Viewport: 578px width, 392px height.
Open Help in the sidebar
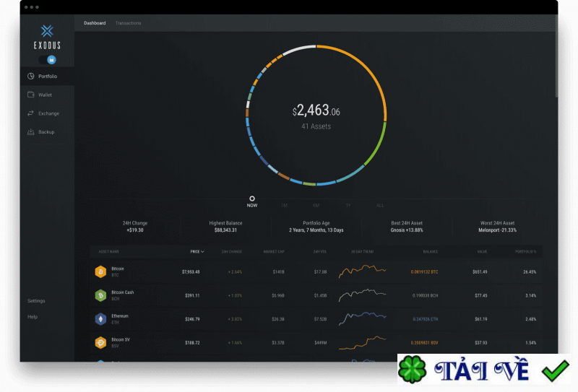33,316
